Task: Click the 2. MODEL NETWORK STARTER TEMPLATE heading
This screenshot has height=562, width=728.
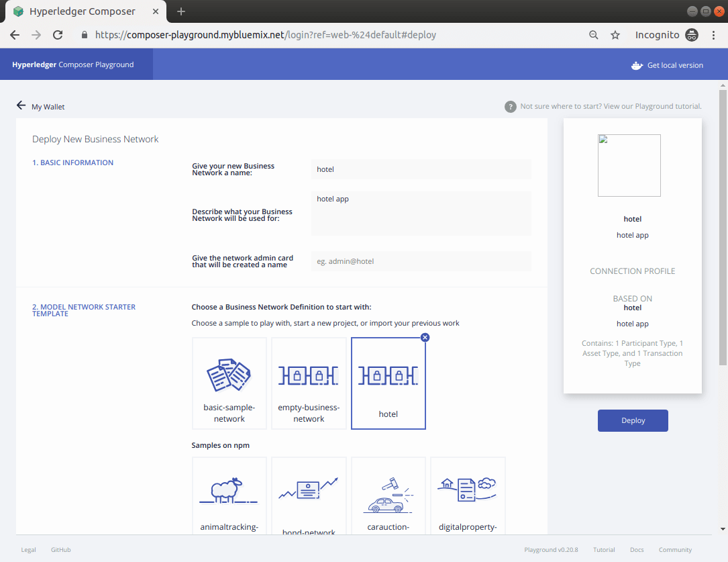Action: tap(84, 310)
